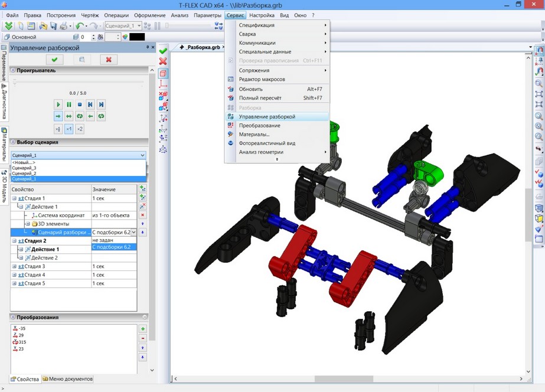545x392 pixels.
Task: Click the undo arrow in the toolbar
Action: 80,26
